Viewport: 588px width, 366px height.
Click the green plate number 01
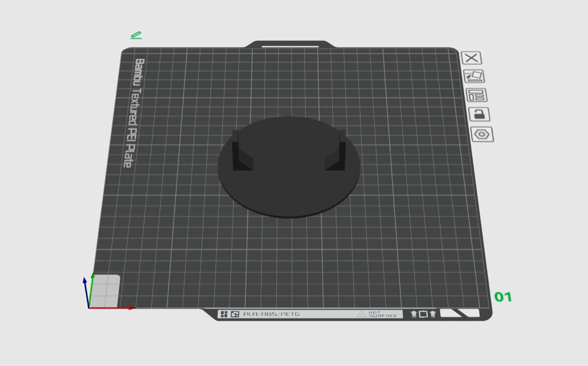[x=503, y=297]
